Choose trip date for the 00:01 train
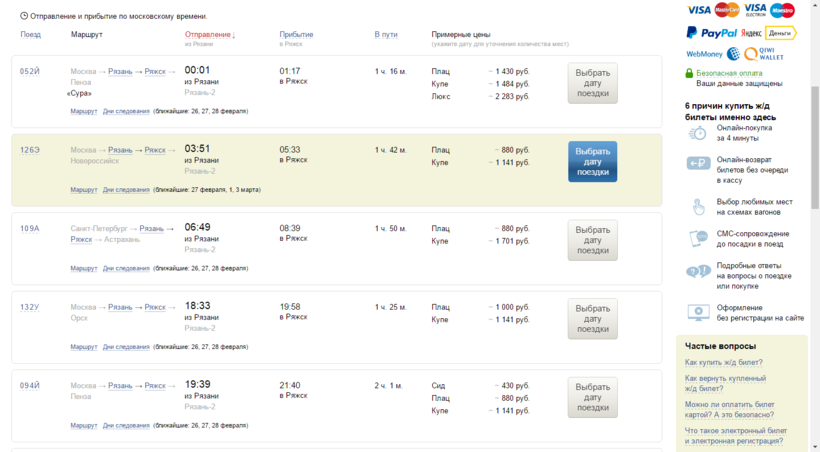Screen dimensions: 820x452 tap(592, 83)
